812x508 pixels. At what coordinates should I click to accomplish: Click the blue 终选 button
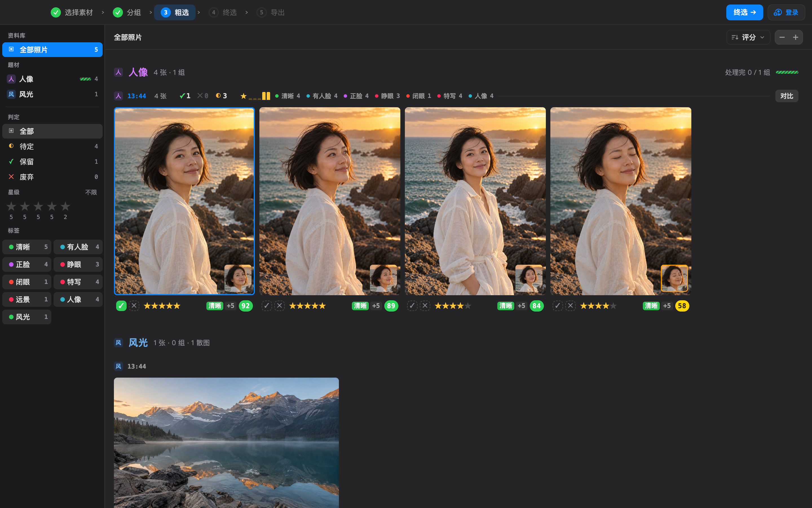[x=745, y=12]
